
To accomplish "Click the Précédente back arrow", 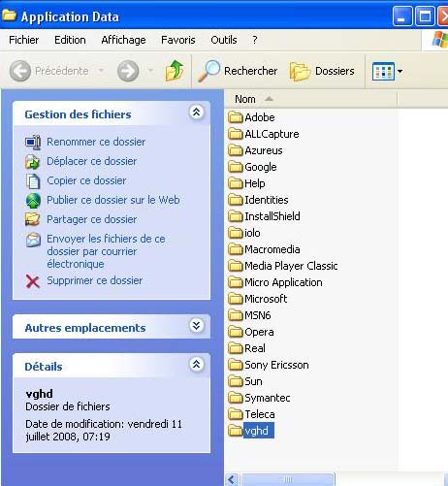I will pos(20,71).
